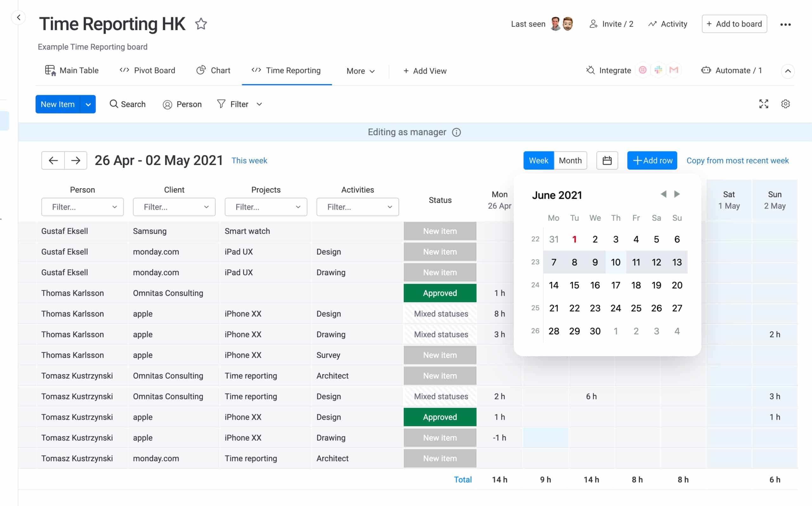812x506 pixels.
Task: Expand the More views dropdown
Action: pyautogui.click(x=361, y=71)
